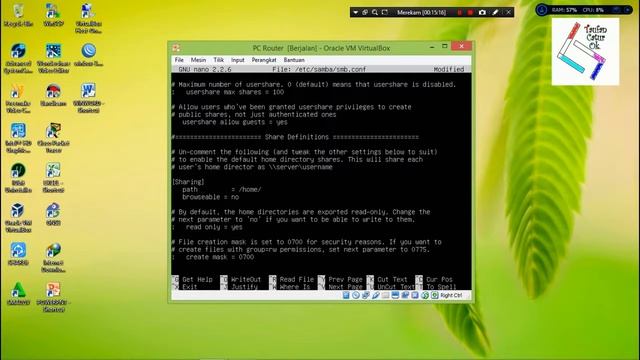The image size is (640, 360).
Task: Stop the screen recording
Action: (470, 13)
